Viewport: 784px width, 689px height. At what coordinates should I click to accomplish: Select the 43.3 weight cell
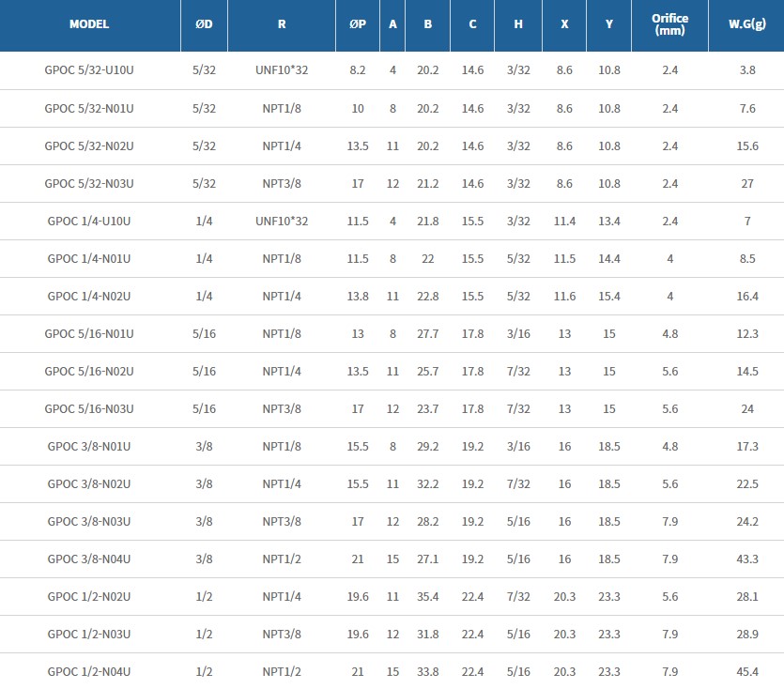tap(747, 559)
